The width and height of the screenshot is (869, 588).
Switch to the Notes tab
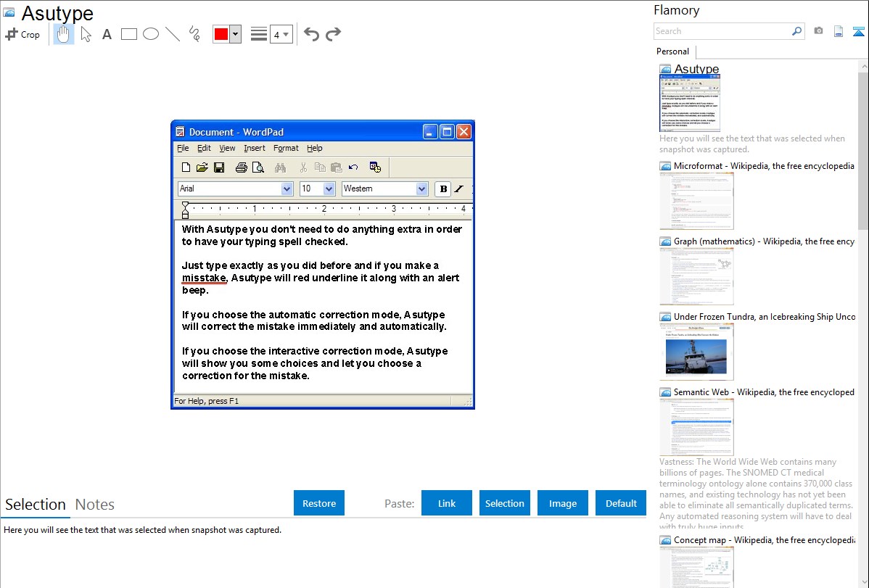pos(95,505)
